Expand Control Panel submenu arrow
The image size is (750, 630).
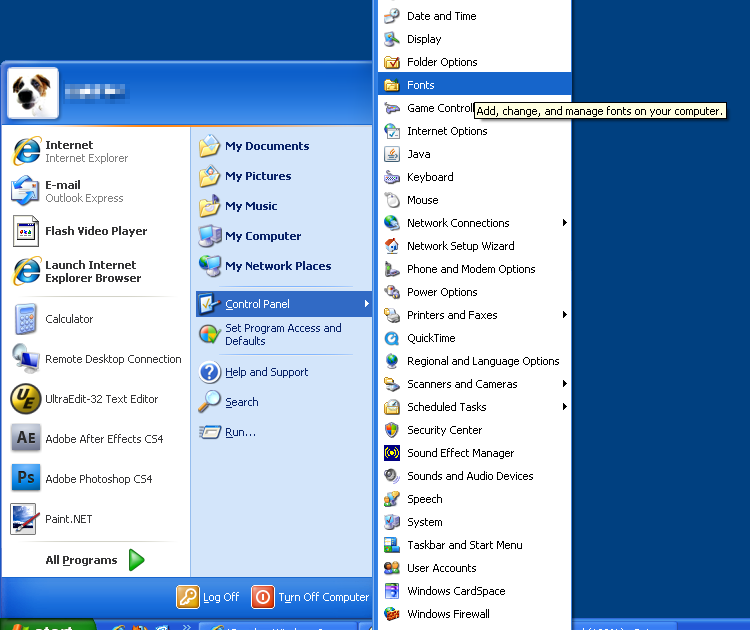366,304
